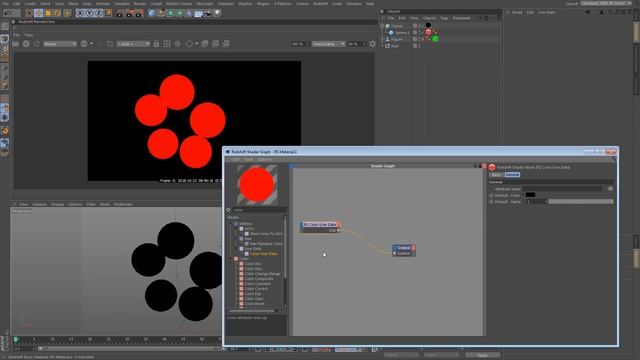This screenshot has width=640, height=360.
Task: Open the Edit menu in Shader Graph window
Action: coord(236,159)
